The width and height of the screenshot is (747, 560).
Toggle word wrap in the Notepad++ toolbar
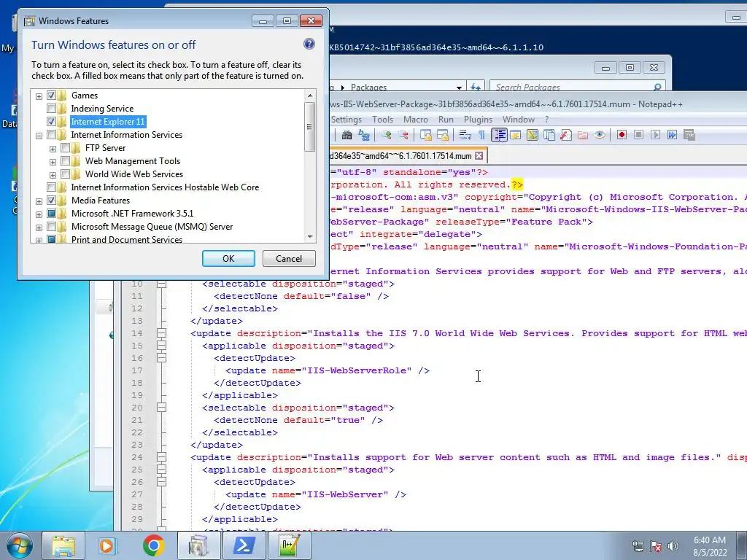click(x=465, y=135)
